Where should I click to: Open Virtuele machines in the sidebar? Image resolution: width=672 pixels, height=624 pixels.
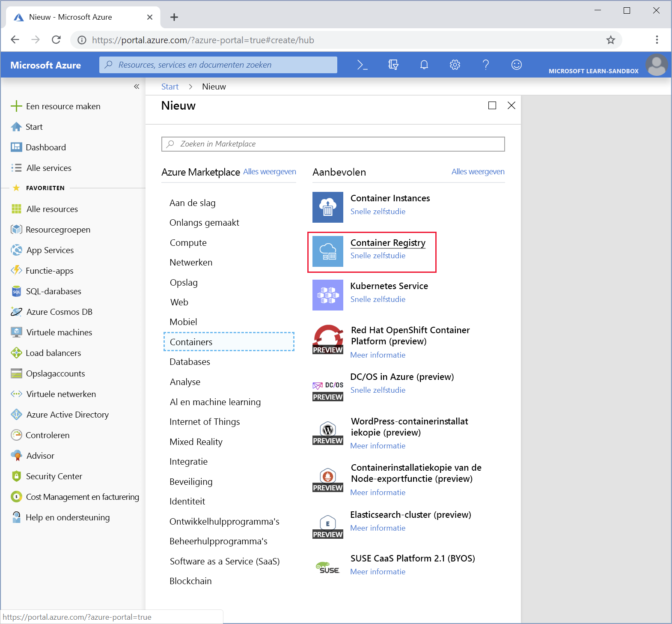51,332
